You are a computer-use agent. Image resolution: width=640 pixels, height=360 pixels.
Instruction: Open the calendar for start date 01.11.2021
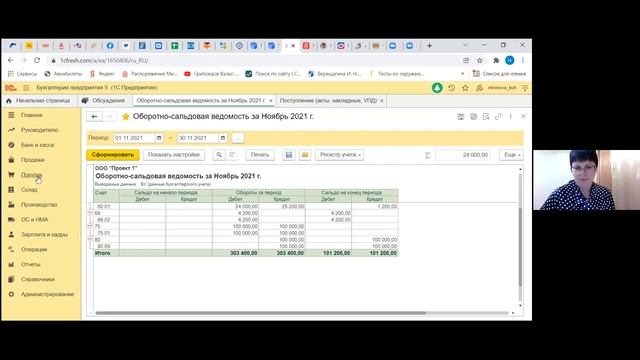(x=159, y=138)
